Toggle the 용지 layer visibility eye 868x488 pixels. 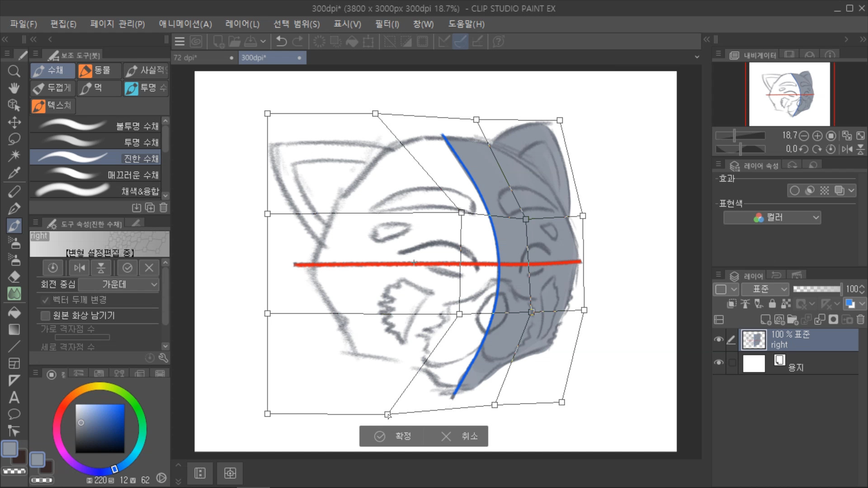pos(718,362)
